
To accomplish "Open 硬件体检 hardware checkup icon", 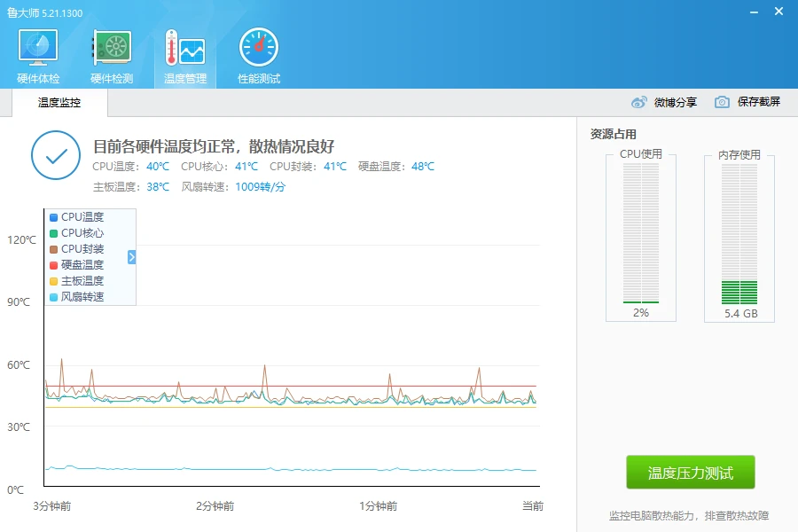I will (x=38, y=47).
